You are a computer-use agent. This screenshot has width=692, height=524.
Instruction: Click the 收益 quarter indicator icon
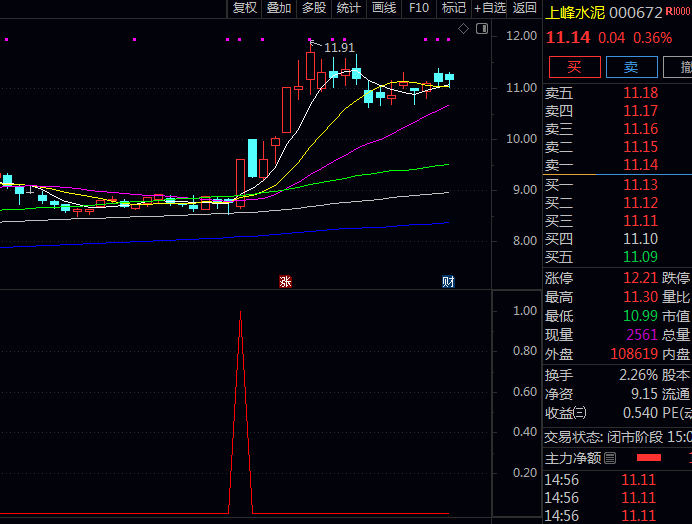tap(580, 413)
